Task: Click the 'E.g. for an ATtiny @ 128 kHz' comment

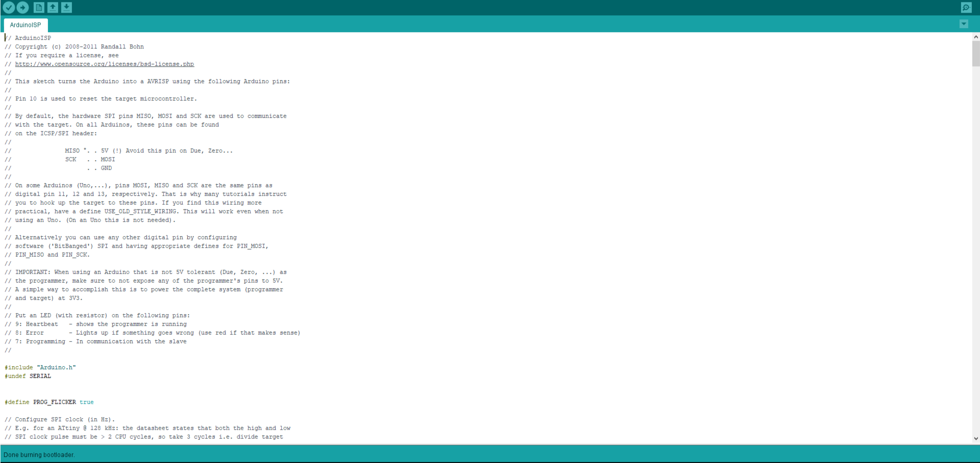Action: [148, 428]
